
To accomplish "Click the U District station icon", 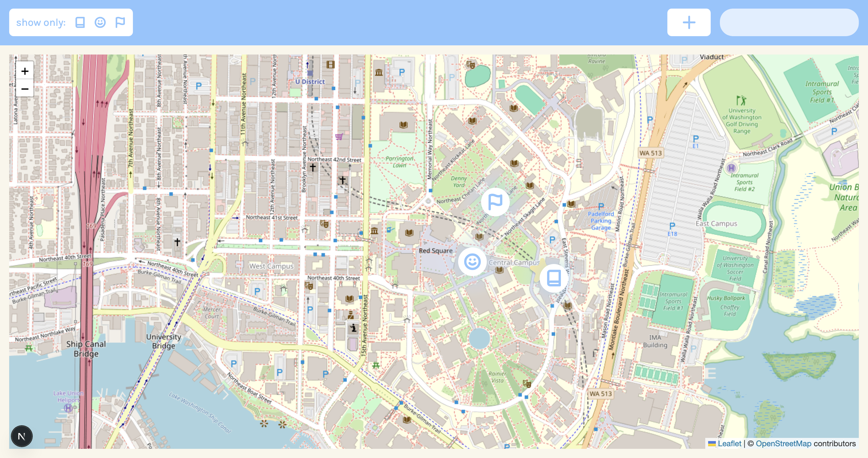I will point(310,73).
